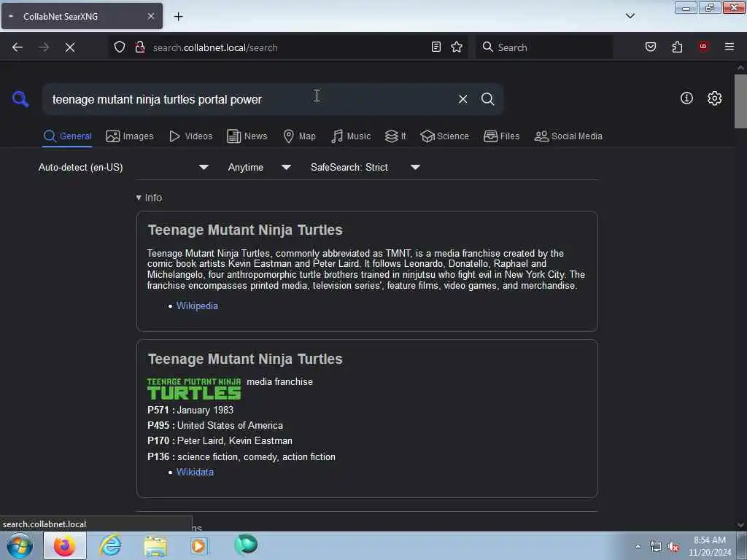Switch to the Social Media category
The width and height of the screenshot is (747, 560).
(x=568, y=136)
